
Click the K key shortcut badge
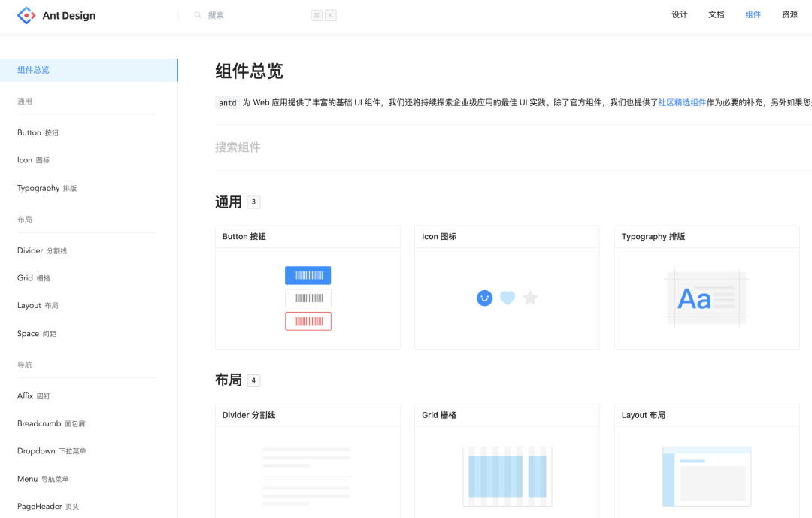tap(330, 15)
